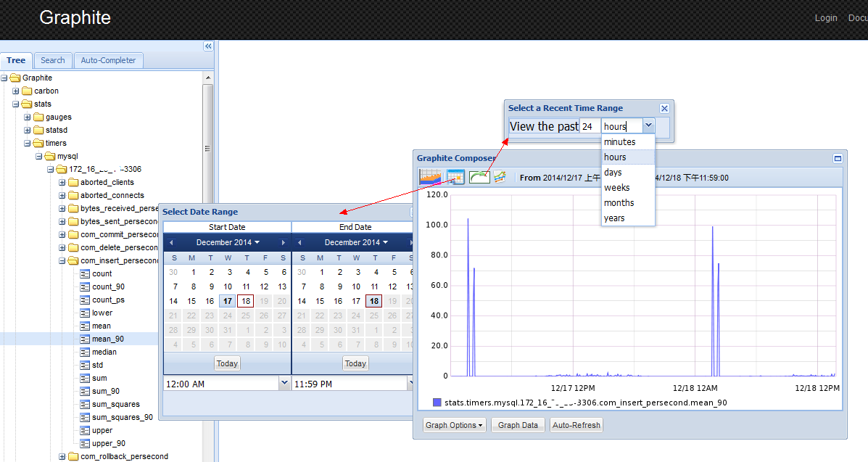Pick December 17 in Start Date calendar
The height and width of the screenshot is (462, 868).
pos(228,302)
